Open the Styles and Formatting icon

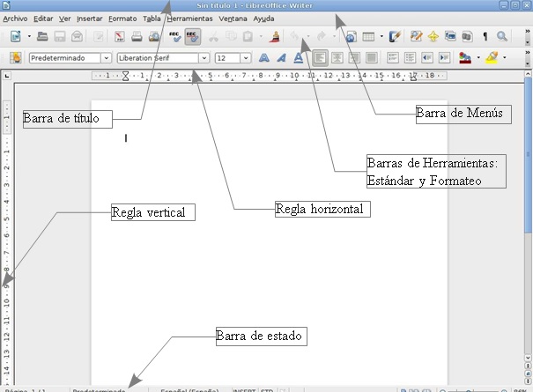15,58
